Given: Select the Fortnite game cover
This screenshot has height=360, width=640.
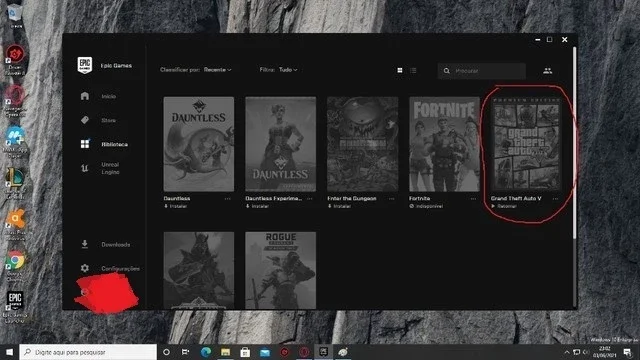Looking at the screenshot, I should point(444,144).
